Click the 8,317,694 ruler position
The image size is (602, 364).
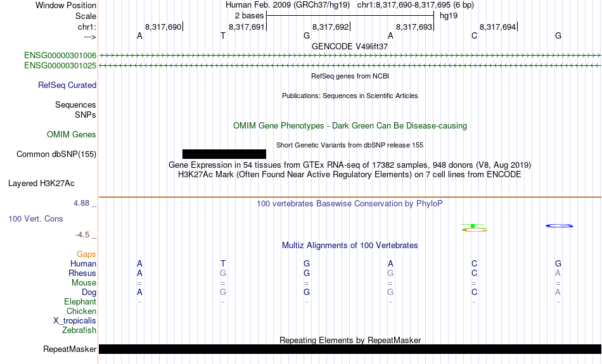(x=497, y=27)
